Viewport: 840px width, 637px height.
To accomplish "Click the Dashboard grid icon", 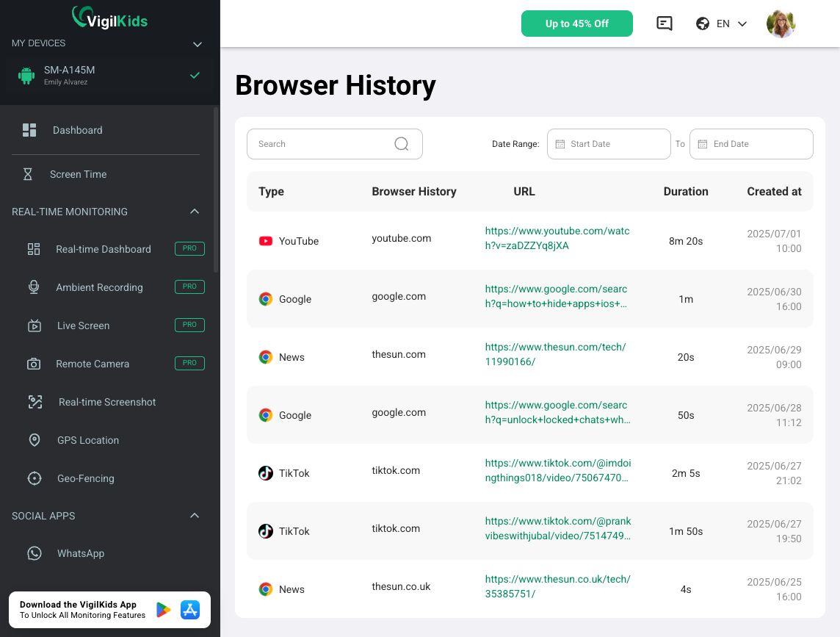I will pyautogui.click(x=29, y=130).
